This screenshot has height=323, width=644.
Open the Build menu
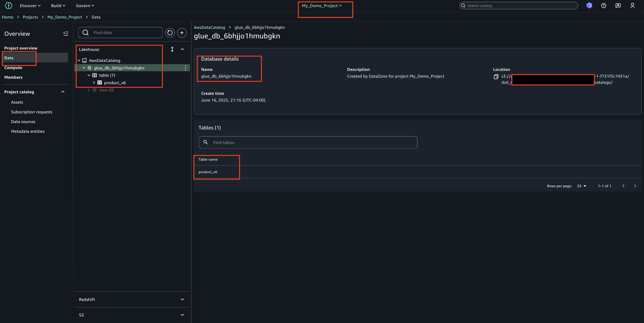[x=58, y=6]
